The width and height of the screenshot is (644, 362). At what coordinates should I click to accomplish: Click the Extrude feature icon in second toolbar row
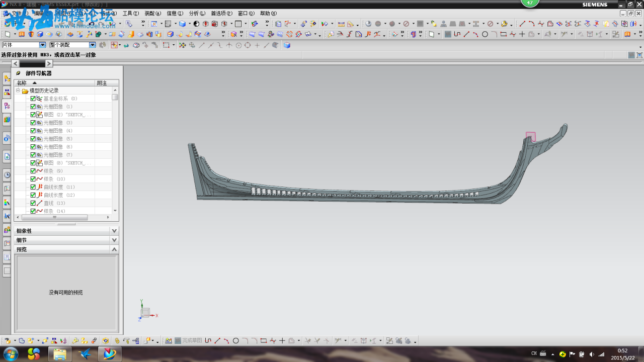pos(22,34)
